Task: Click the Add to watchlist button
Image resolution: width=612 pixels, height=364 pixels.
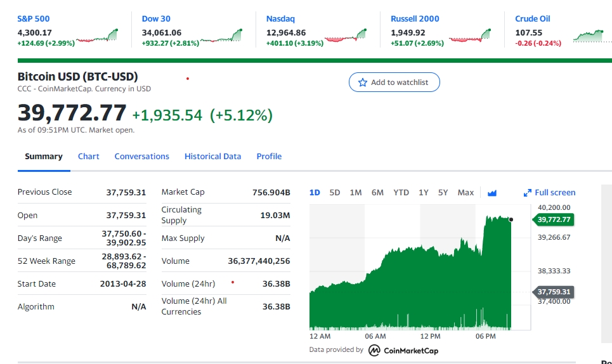Action: pyautogui.click(x=394, y=82)
